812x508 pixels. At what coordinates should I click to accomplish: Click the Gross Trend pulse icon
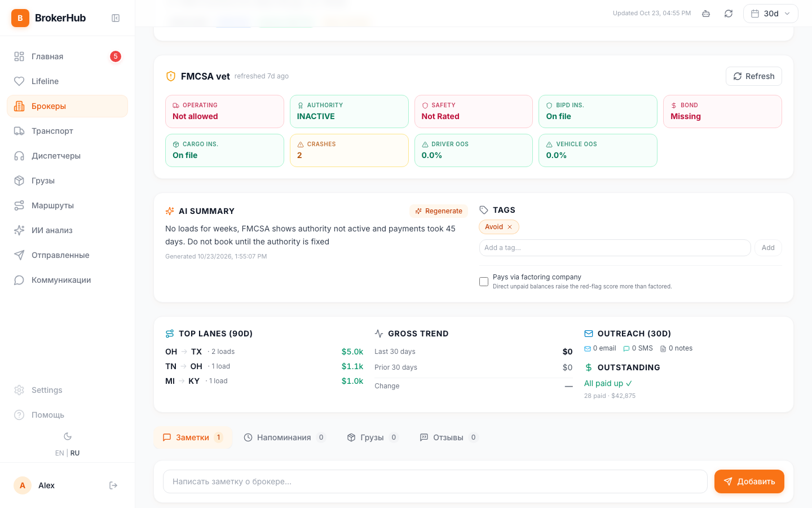coord(379,334)
